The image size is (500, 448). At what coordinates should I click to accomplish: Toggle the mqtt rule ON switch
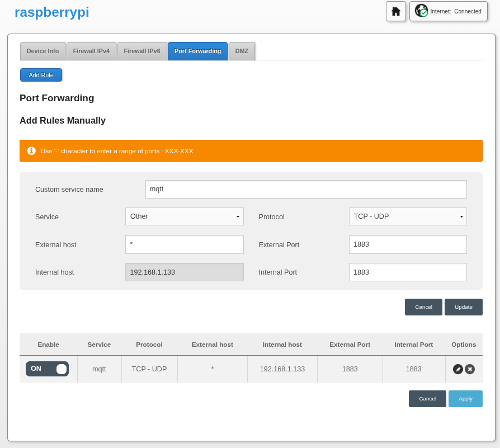tap(47, 369)
